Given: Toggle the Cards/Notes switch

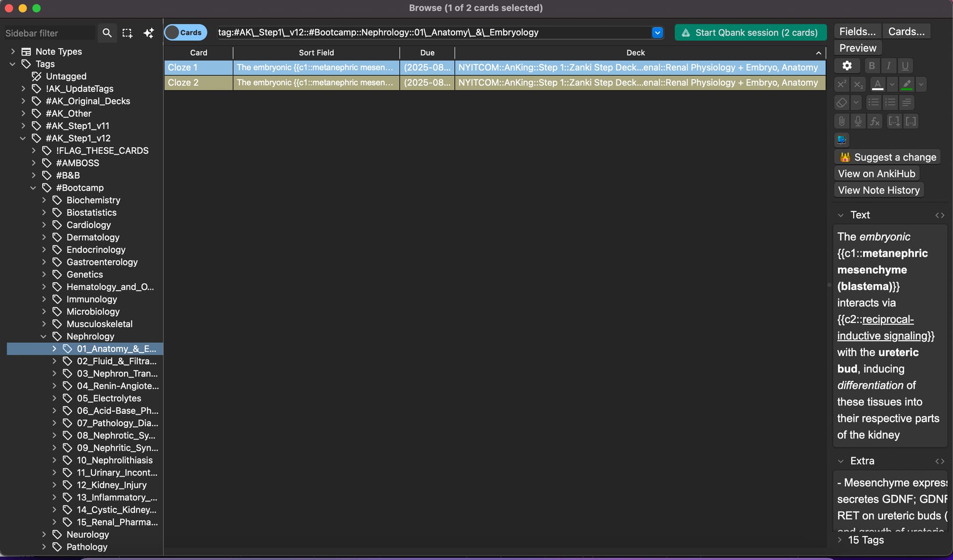Looking at the screenshot, I should click(x=185, y=33).
